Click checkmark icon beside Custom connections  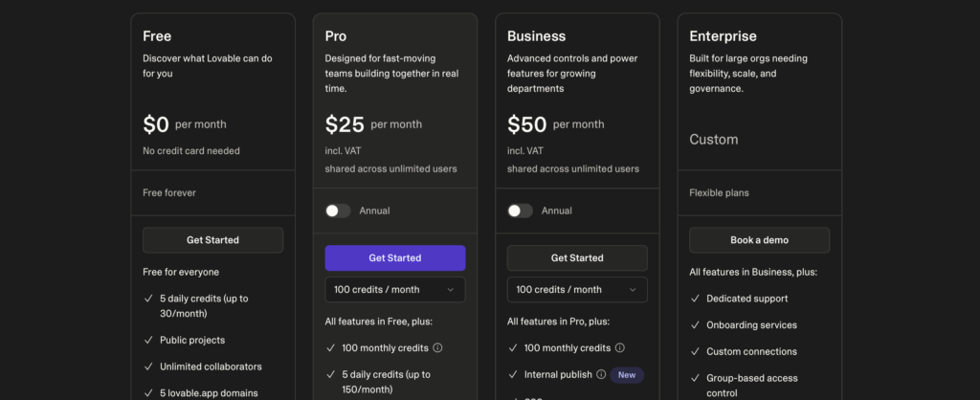[695, 352]
